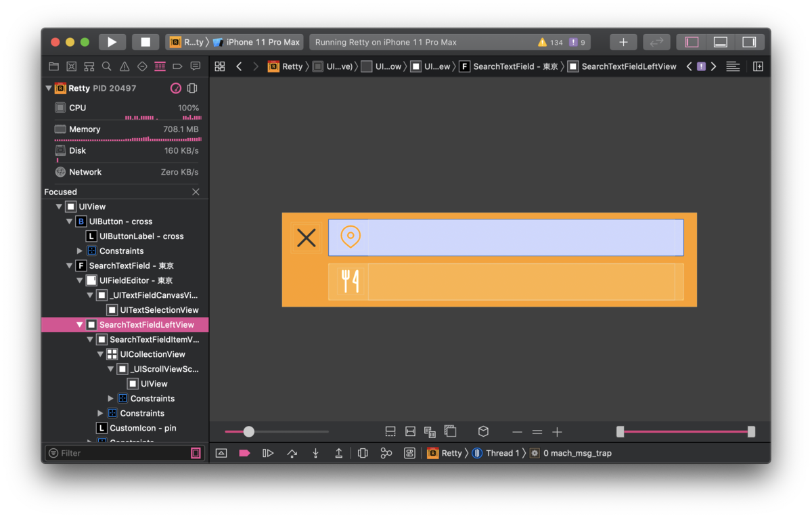Open the related items grid menu
Viewport: 812px width, 518px height.
pos(219,66)
